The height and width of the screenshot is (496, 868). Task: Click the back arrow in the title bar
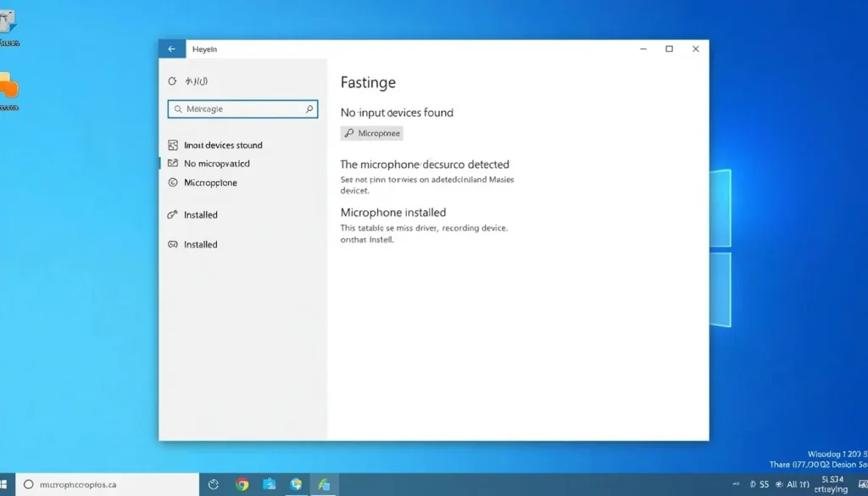(171, 48)
